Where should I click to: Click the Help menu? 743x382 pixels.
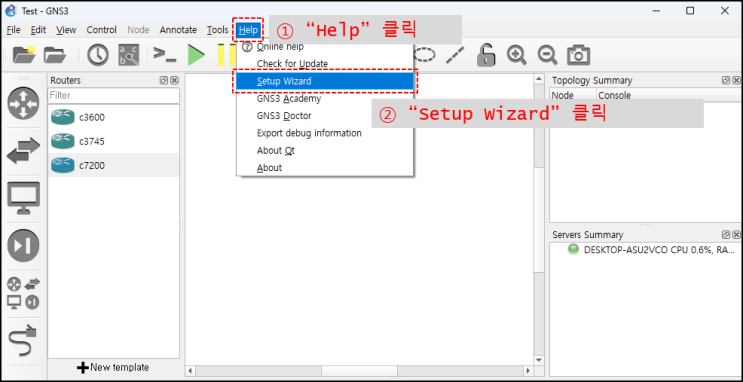pos(248,30)
